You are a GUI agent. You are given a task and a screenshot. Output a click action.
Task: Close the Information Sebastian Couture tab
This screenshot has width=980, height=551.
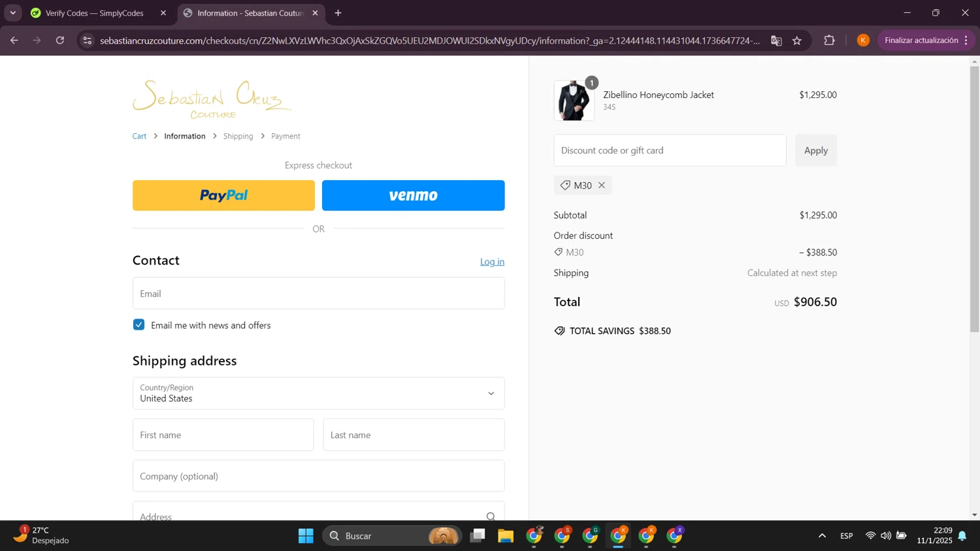click(x=315, y=13)
